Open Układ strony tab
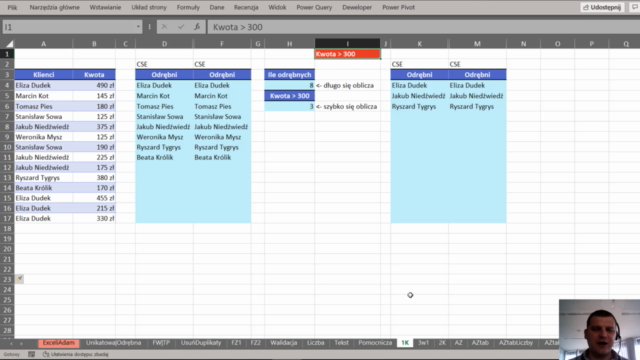Screen dimensions: 640x360 click(x=149, y=7)
